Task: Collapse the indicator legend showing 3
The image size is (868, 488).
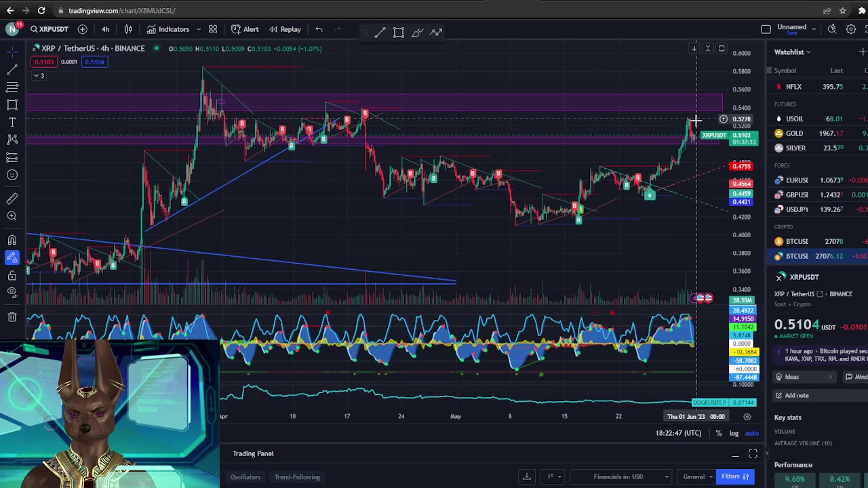Action: (39, 75)
